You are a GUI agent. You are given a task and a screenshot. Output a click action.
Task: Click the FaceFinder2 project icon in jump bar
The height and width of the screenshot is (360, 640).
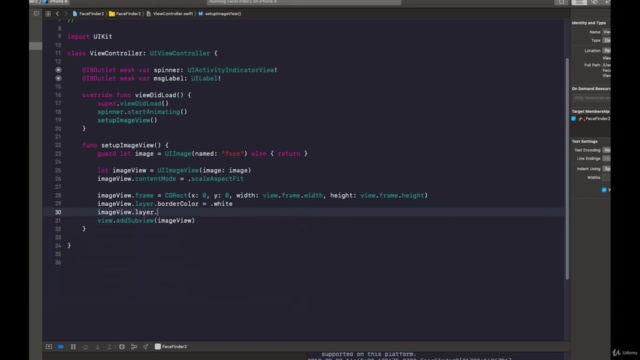tap(75, 13)
